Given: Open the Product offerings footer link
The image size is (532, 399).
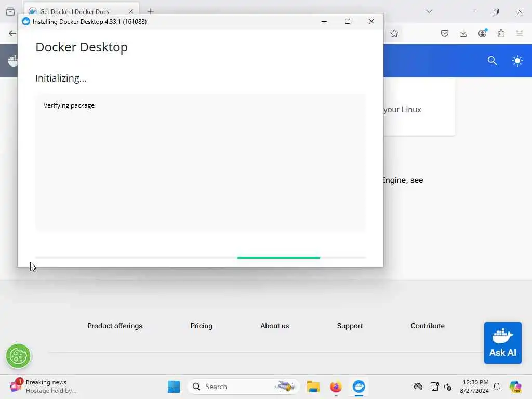Looking at the screenshot, I should pos(115,326).
